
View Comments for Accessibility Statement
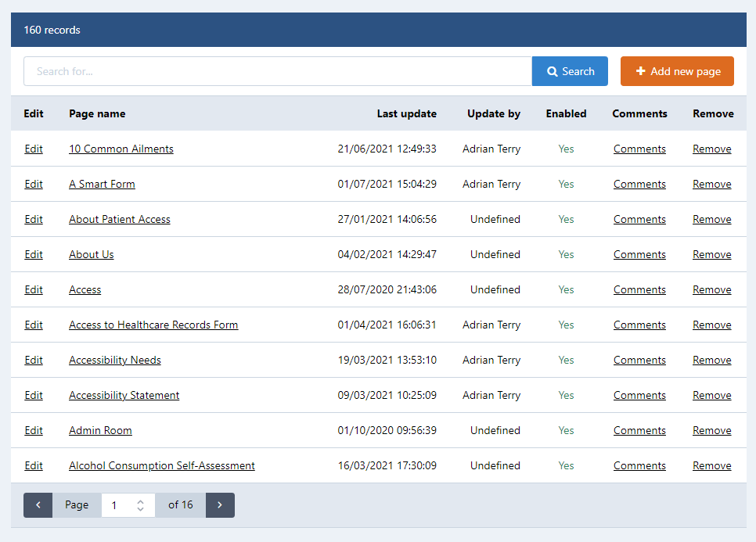(639, 395)
